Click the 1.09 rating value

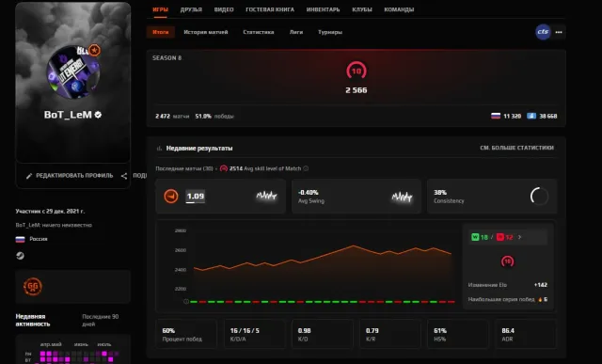(x=195, y=197)
